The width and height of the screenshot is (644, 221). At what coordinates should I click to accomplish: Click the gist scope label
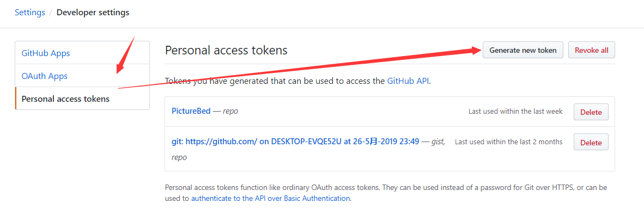coord(438,142)
